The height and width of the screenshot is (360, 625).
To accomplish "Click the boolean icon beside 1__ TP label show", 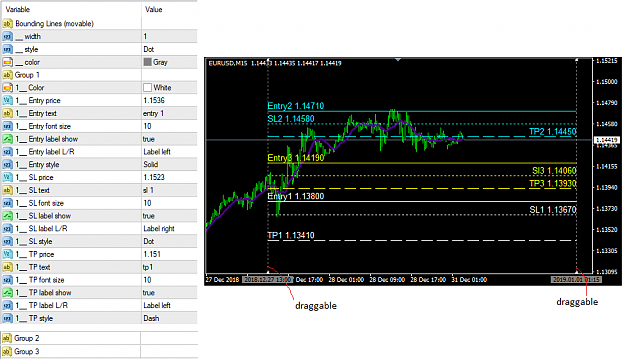I will click(x=8, y=293).
